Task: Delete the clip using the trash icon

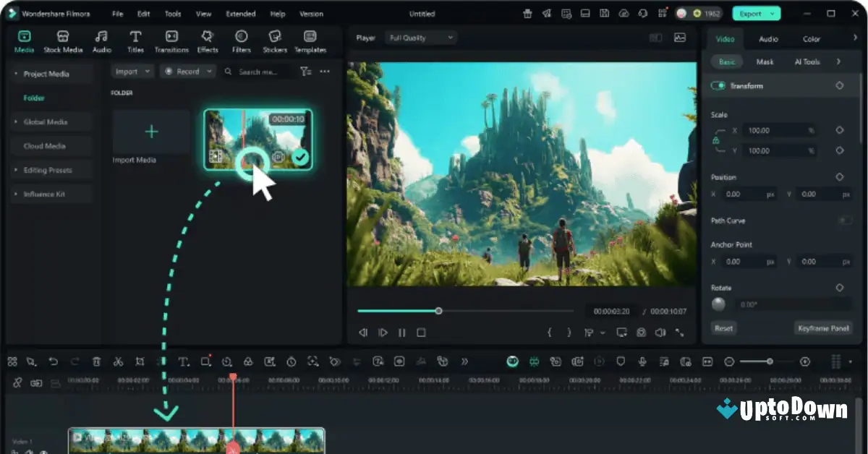Action: (98, 361)
